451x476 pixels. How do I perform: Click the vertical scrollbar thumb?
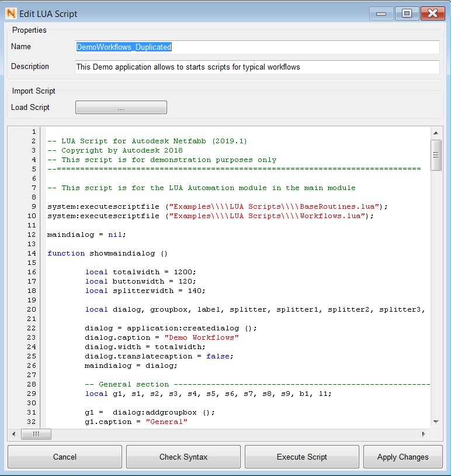436,155
